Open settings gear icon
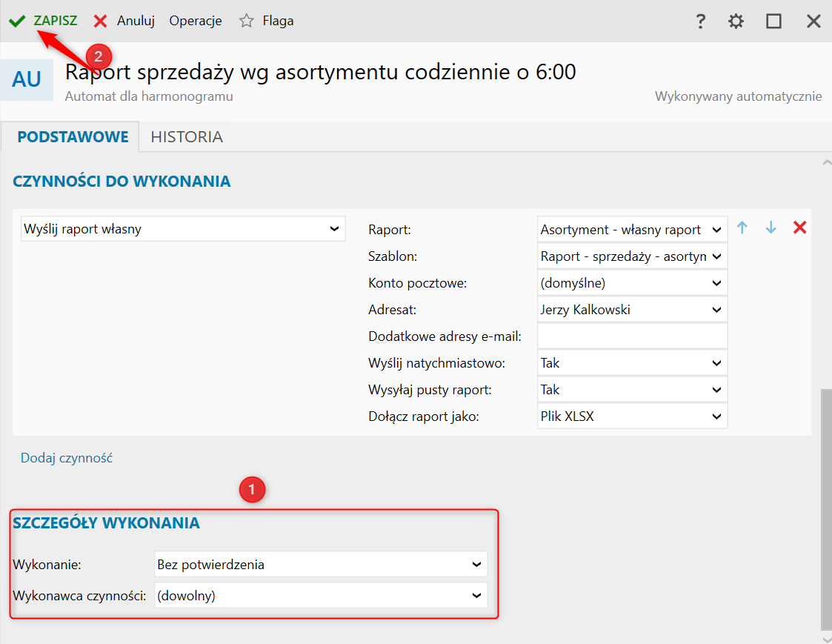Screen dimensions: 832x644 coord(736,21)
